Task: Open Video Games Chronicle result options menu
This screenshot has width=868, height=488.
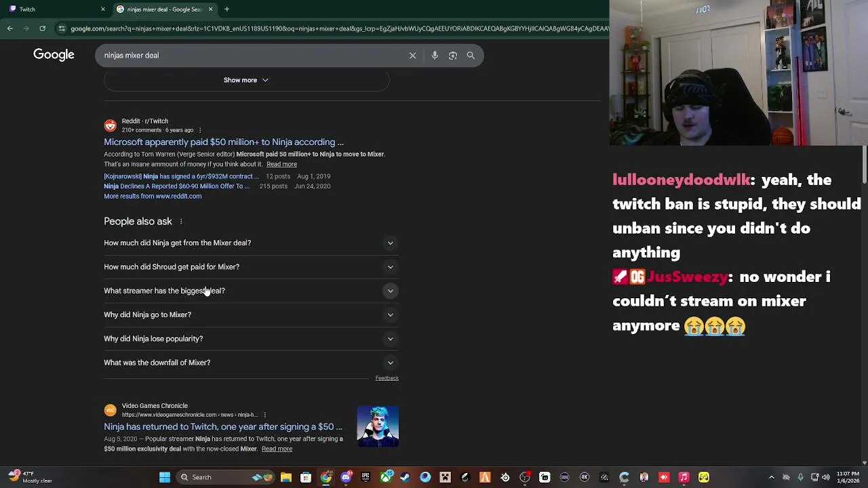Action: (x=264, y=415)
